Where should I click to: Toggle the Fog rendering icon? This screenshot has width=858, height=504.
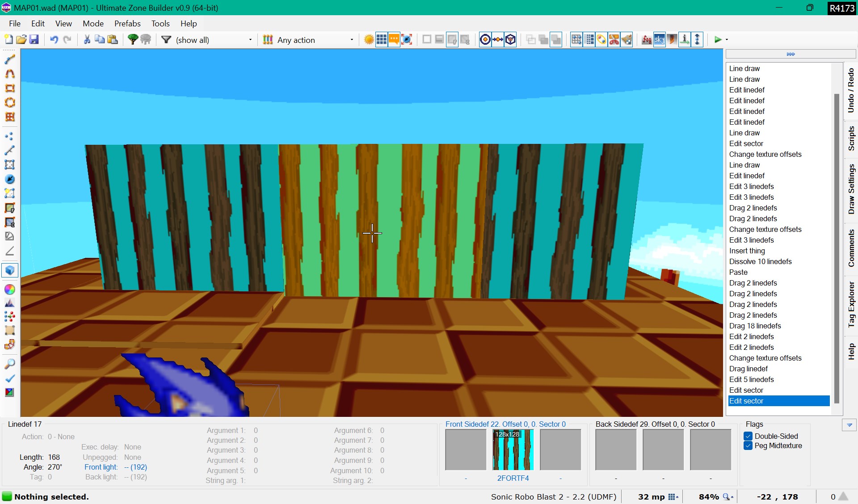coord(647,40)
